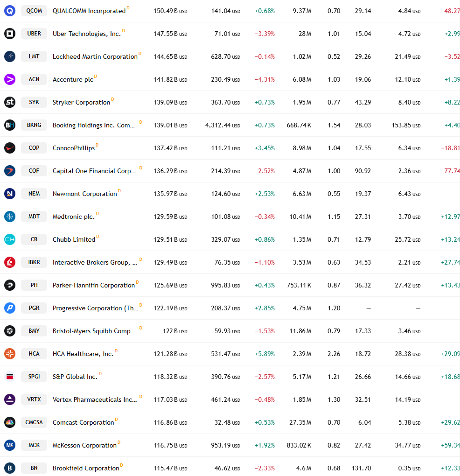The width and height of the screenshot is (460, 476).
Task: Open Parker-Hannifin Corporation link
Action: click(94, 285)
